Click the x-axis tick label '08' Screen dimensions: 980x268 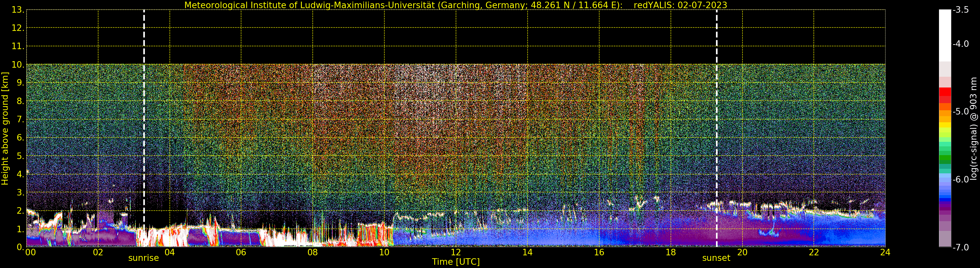pos(312,252)
